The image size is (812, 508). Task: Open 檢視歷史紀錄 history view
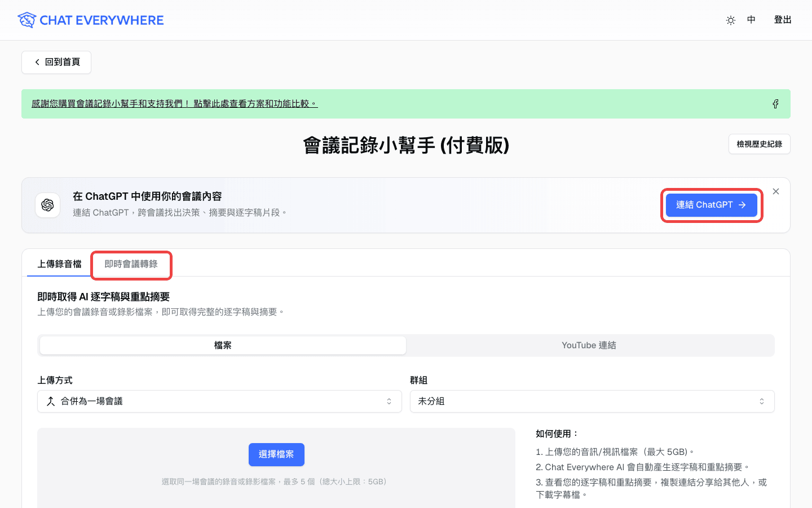point(759,144)
